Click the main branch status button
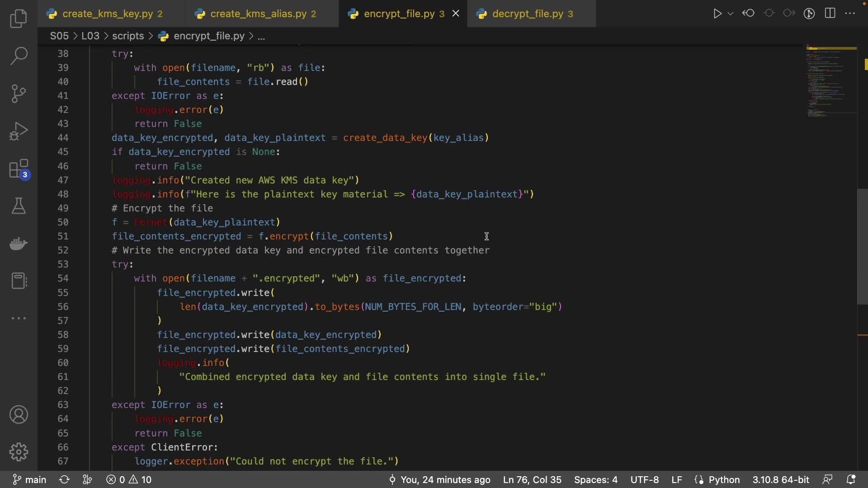This screenshot has height=488, width=868. tap(30, 479)
